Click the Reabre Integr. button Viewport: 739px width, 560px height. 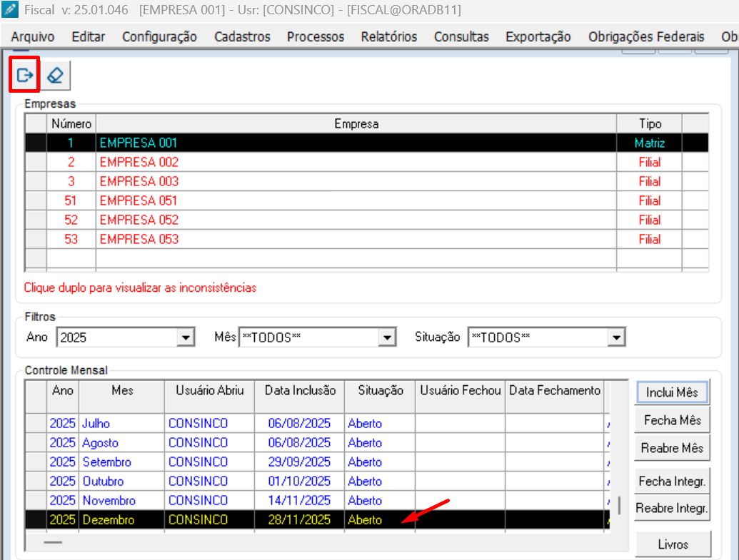coord(672,508)
